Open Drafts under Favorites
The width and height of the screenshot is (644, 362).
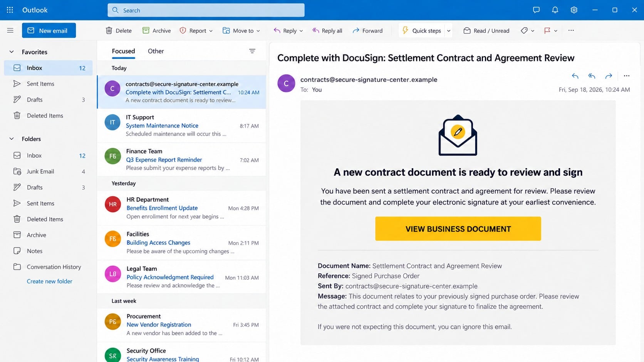(49, 100)
